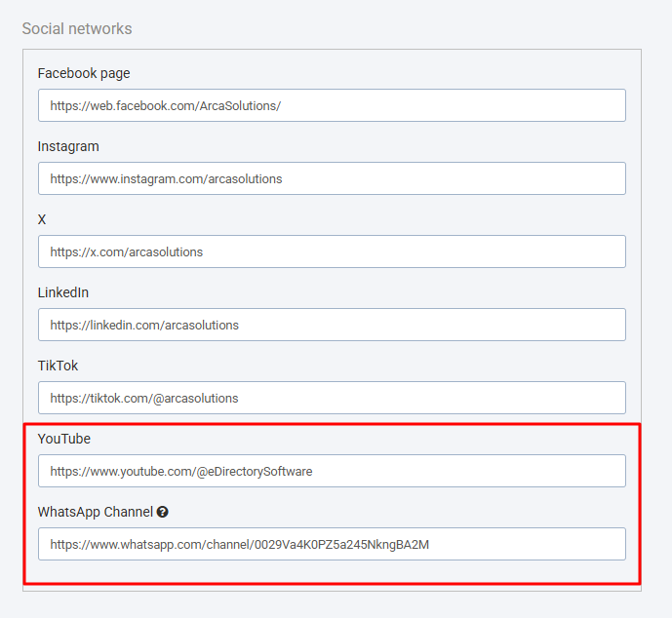Click the LinkedIn label text
The height and width of the screenshot is (618, 672).
63,292
